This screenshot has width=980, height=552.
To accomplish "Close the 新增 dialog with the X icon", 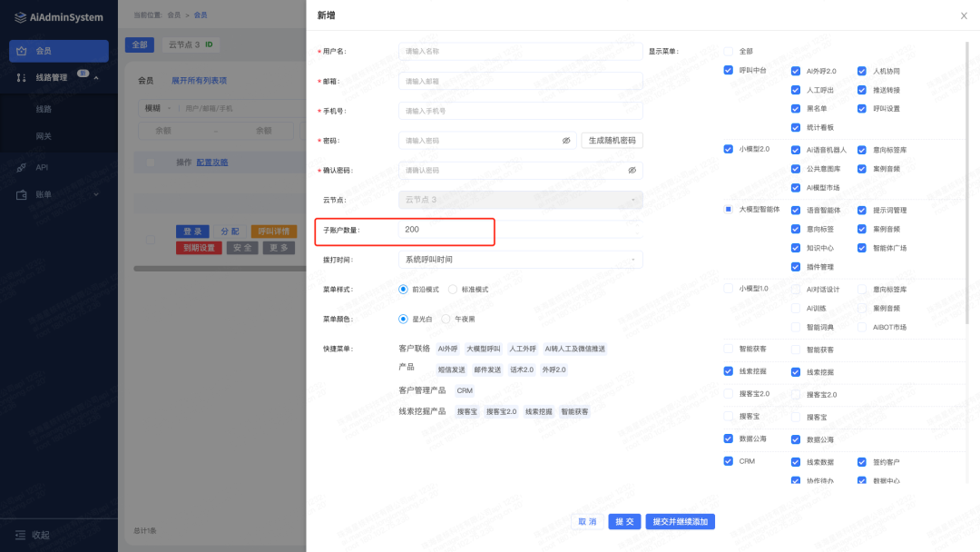I will pyautogui.click(x=963, y=15).
